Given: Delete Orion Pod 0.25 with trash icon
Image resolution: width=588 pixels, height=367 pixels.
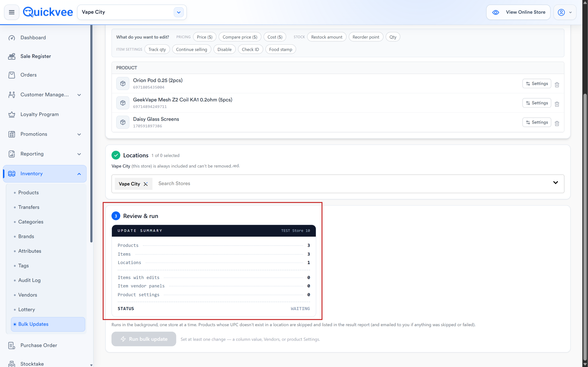Looking at the screenshot, I should 557,84.
